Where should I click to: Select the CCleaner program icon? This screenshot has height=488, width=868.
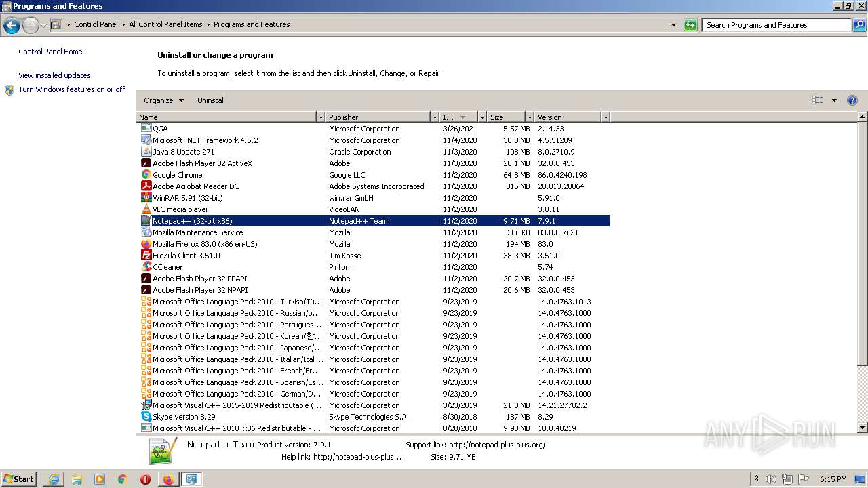click(x=146, y=267)
